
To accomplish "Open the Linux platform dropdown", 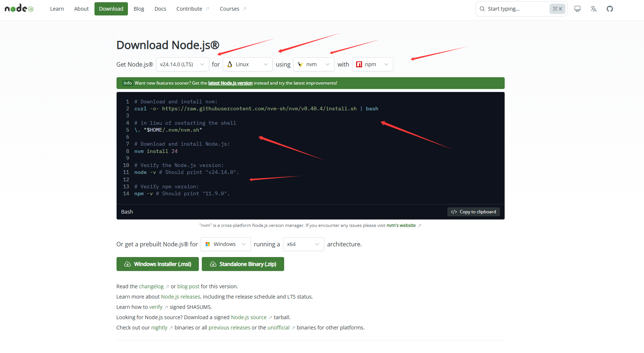I will point(247,64).
